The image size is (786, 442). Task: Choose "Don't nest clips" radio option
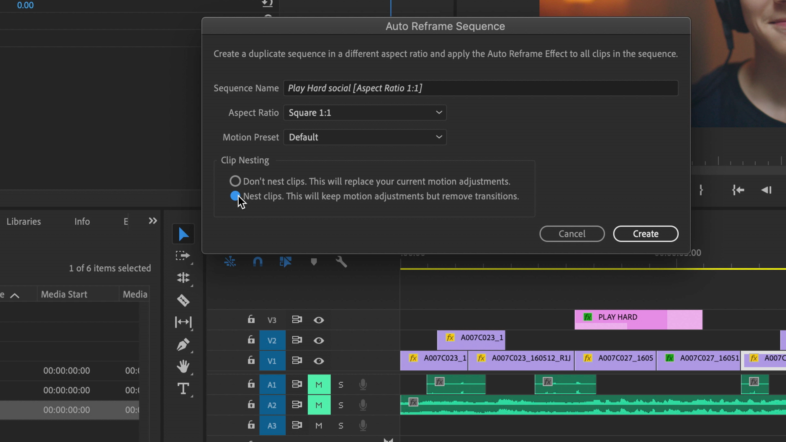click(x=236, y=181)
